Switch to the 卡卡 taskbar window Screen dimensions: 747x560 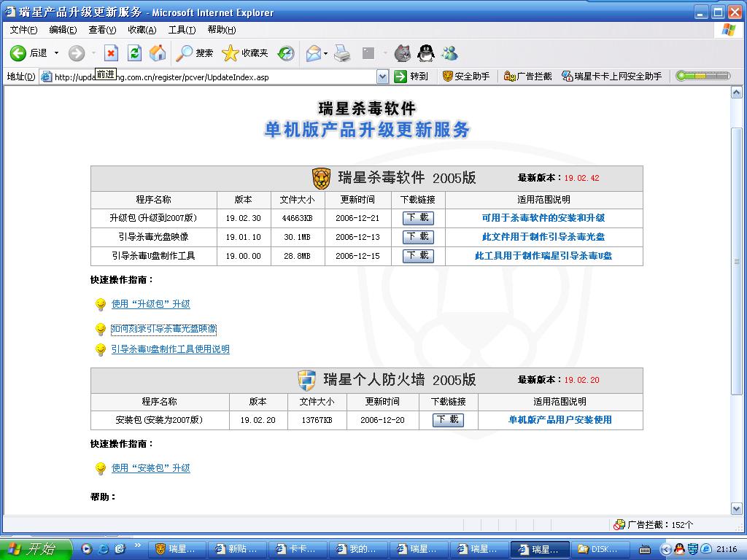(298, 549)
